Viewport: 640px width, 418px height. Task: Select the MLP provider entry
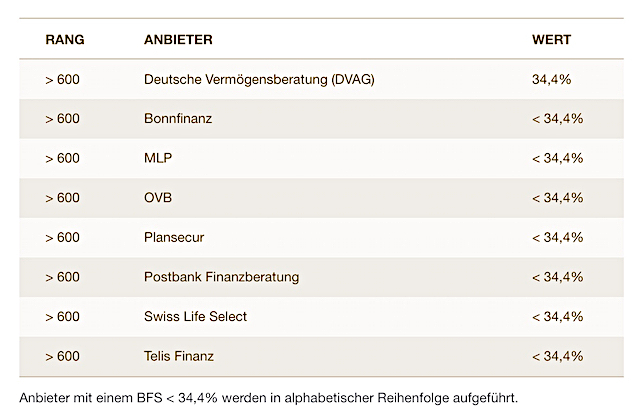(x=159, y=158)
